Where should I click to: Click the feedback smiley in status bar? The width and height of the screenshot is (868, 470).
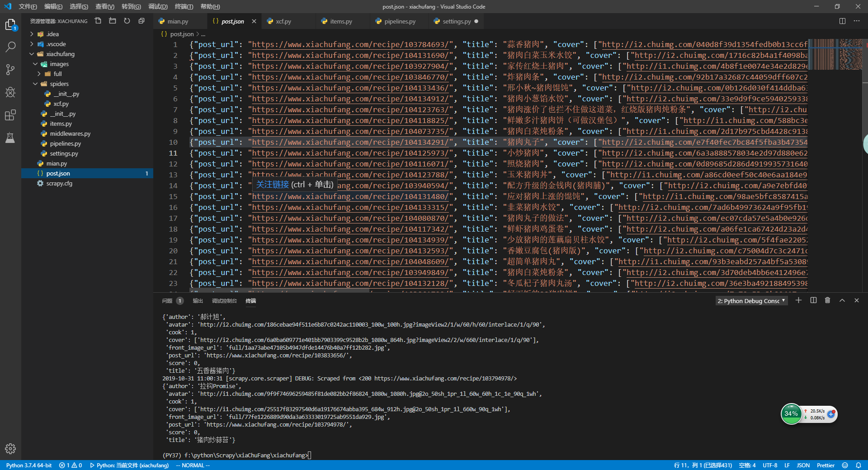(x=845, y=465)
